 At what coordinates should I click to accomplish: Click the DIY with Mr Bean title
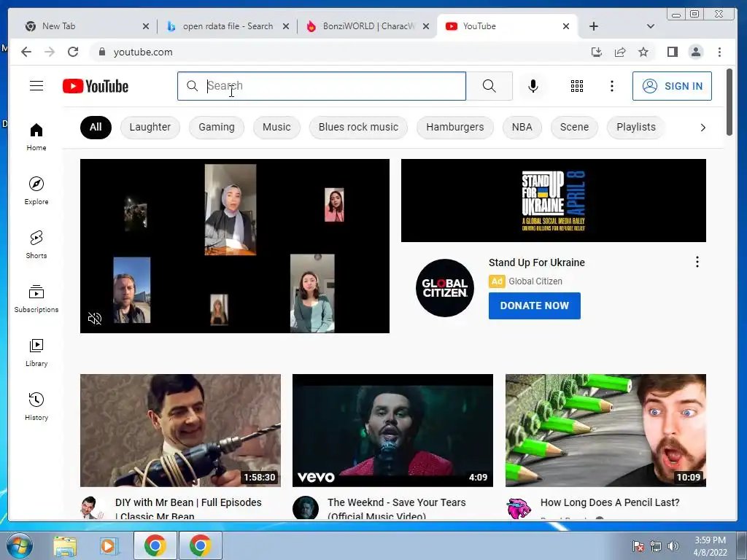(x=188, y=508)
